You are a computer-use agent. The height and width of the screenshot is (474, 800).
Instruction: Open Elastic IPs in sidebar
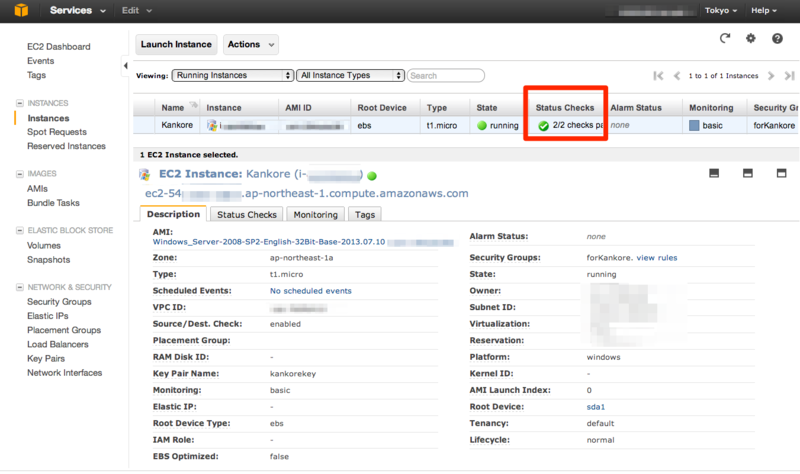(x=47, y=316)
